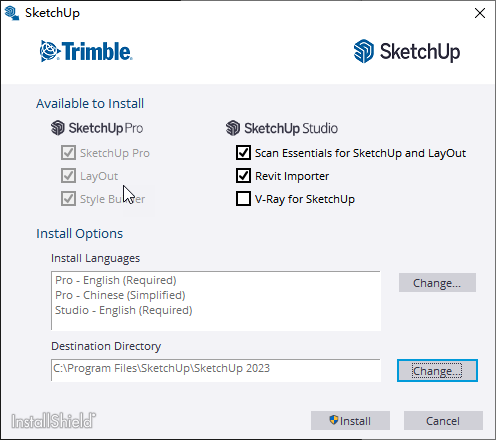Click the destination directory path field
Image resolution: width=496 pixels, height=440 pixels.
pyautogui.click(x=216, y=370)
